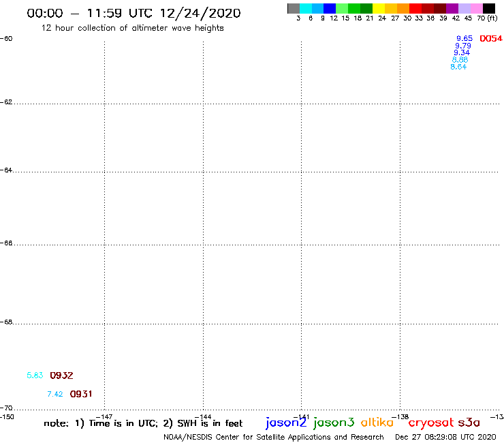
Task: Click the note 'Time is in UTC; SWH is in feet'
Action: tap(143, 423)
